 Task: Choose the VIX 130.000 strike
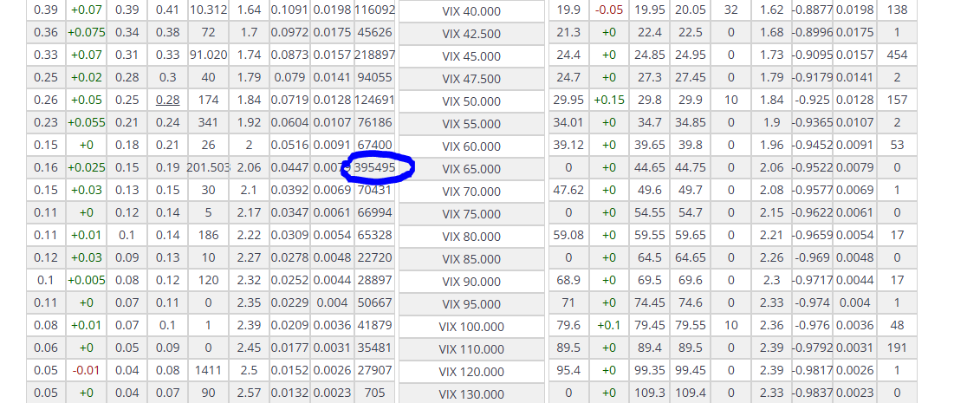[x=471, y=393]
